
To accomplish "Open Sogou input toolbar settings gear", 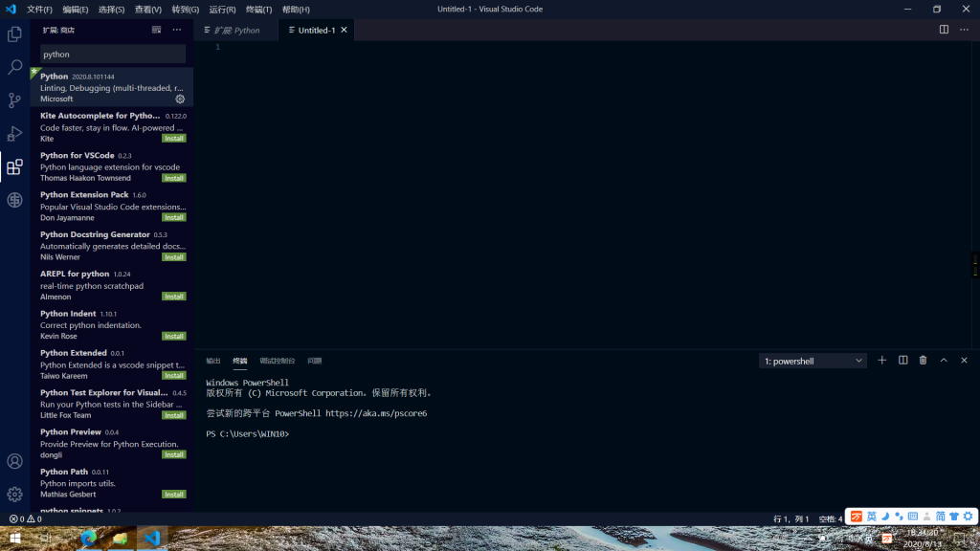I will point(969,516).
